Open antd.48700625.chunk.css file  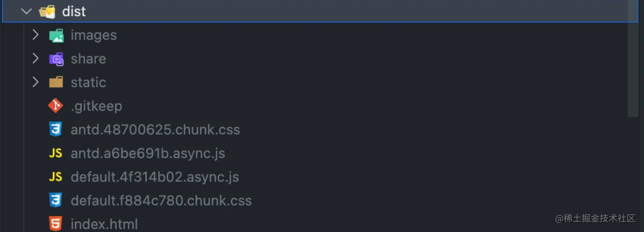tap(155, 130)
